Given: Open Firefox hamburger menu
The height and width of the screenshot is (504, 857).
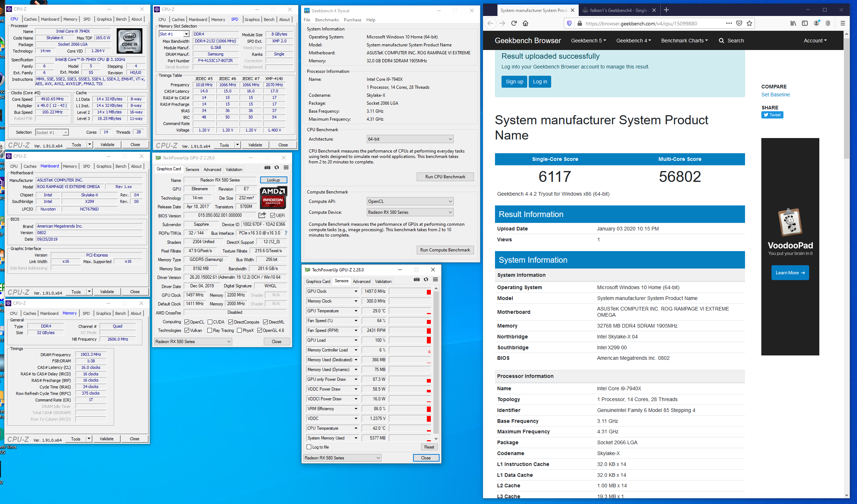Looking at the screenshot, I should point(843,23).
